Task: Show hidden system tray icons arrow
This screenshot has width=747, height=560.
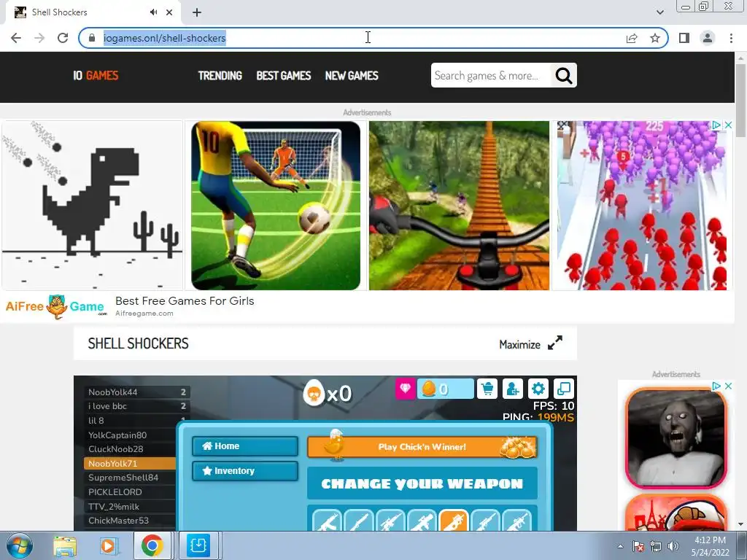Action: pyautogui.click(x=620, y=546)
